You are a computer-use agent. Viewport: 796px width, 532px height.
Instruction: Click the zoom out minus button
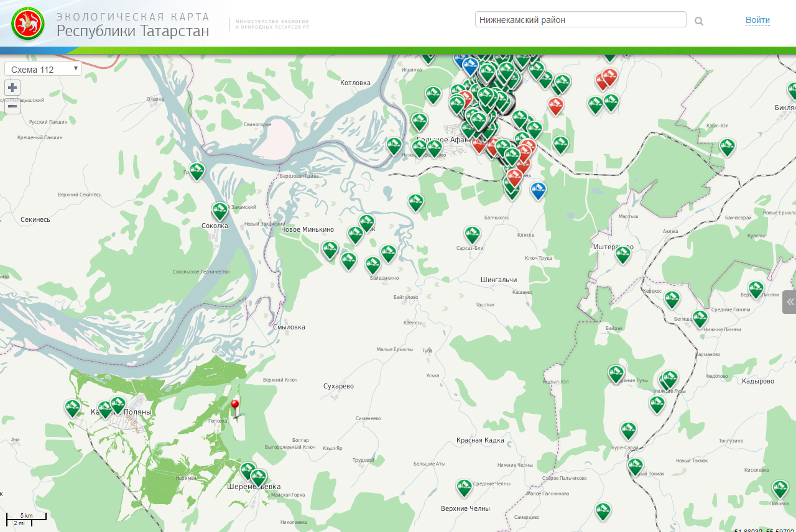pos(12,106)
